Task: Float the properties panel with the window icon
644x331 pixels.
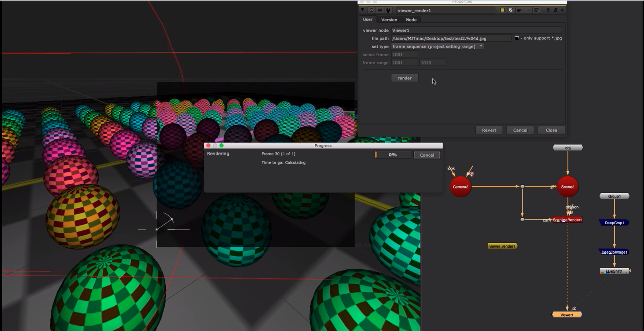Action: (x=555, y=10)
